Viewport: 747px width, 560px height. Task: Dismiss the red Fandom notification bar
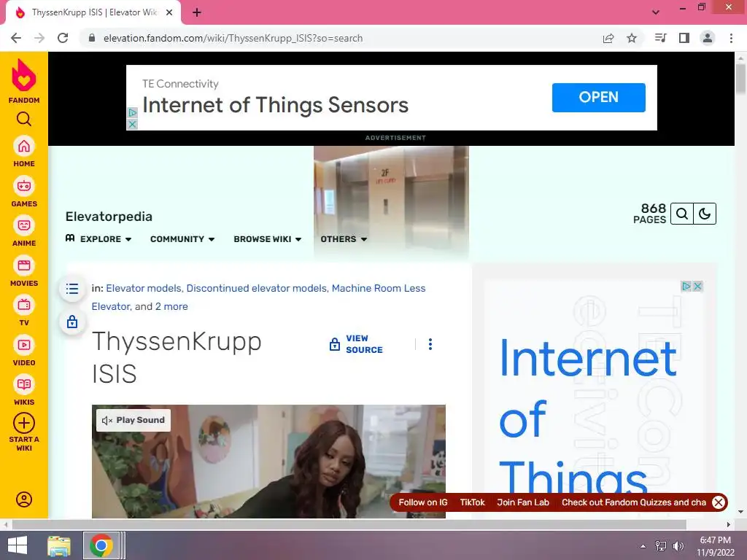pyautogui.click(x=719, y=502)
